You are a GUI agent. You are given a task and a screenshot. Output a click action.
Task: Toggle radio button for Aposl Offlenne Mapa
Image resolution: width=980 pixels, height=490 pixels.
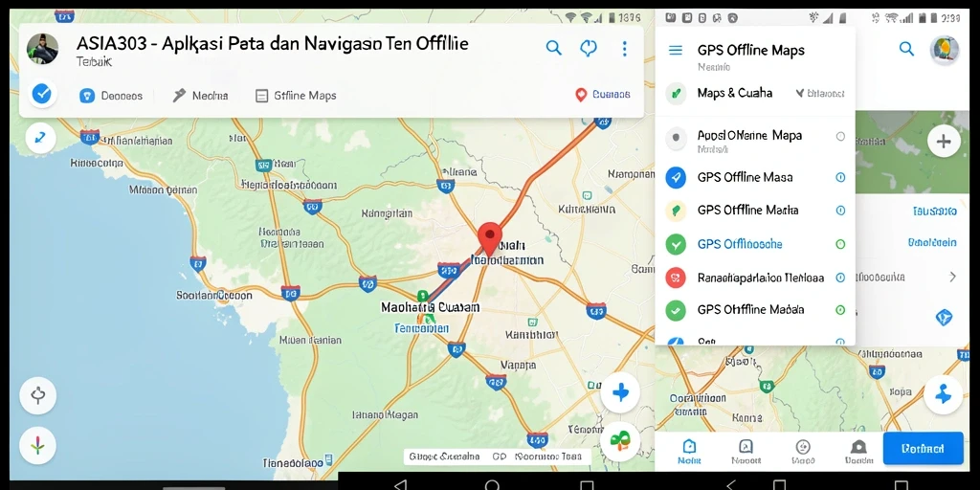point(840,136)
